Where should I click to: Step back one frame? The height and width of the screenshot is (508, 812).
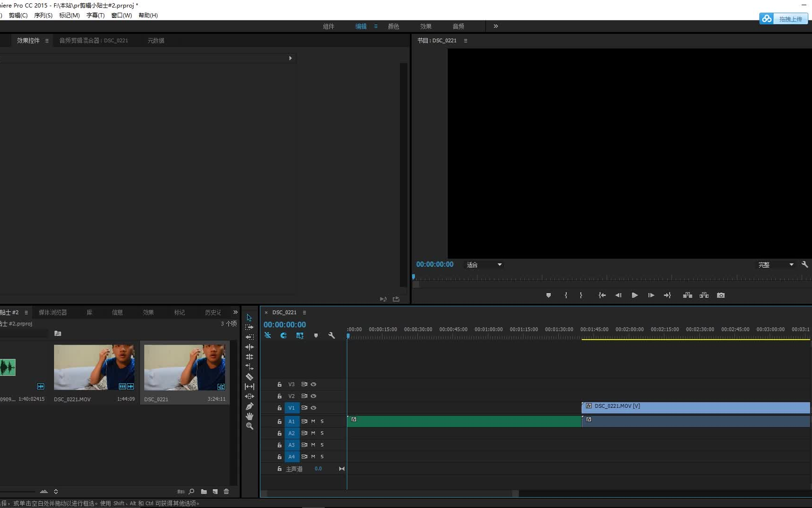coord(618,295)
